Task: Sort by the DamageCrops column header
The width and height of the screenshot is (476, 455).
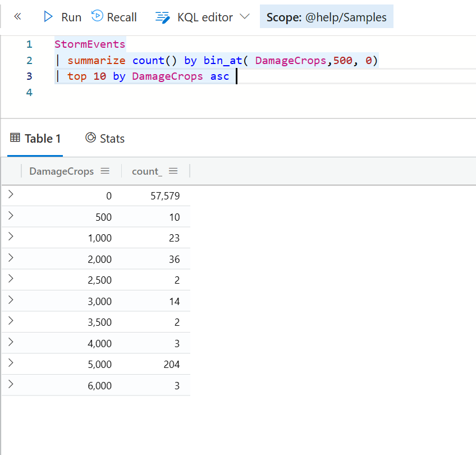Action: (x=62, y=171)
